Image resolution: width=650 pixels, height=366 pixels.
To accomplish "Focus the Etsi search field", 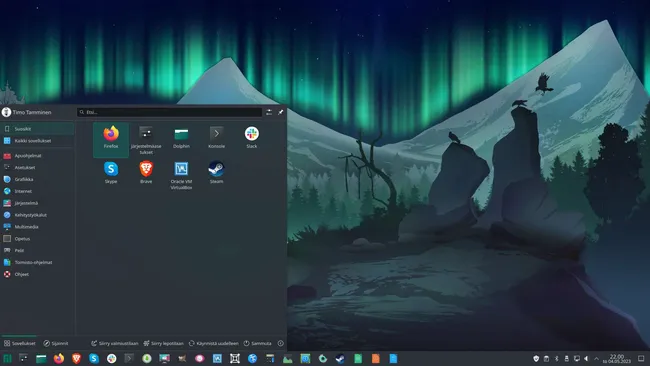I will pyautogui.click(x=170, y=112).
